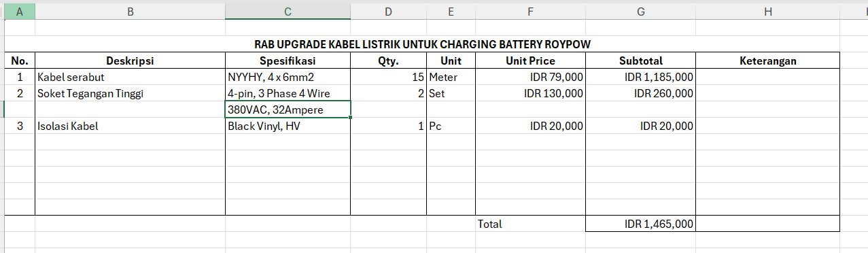Select quantity cell of Isolasi Kabel row
Screen dimensions: 868x253
pyautogui.click(x=388, y=126)
